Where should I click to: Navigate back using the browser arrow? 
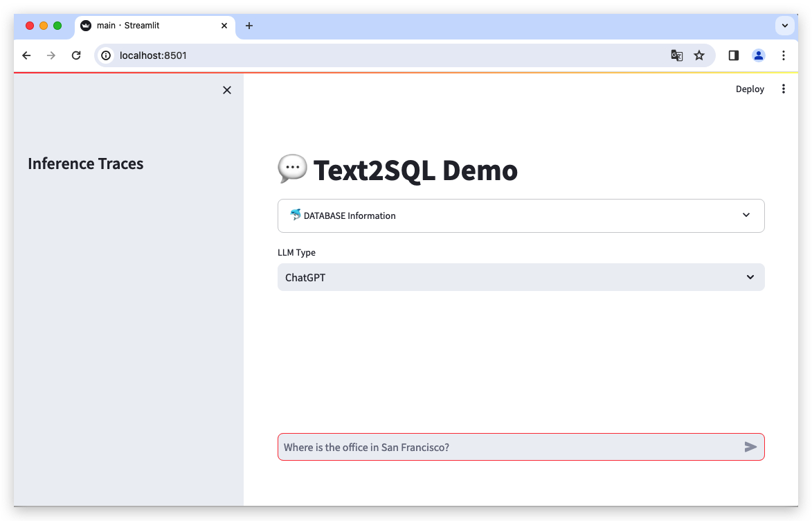click(26, 55)
